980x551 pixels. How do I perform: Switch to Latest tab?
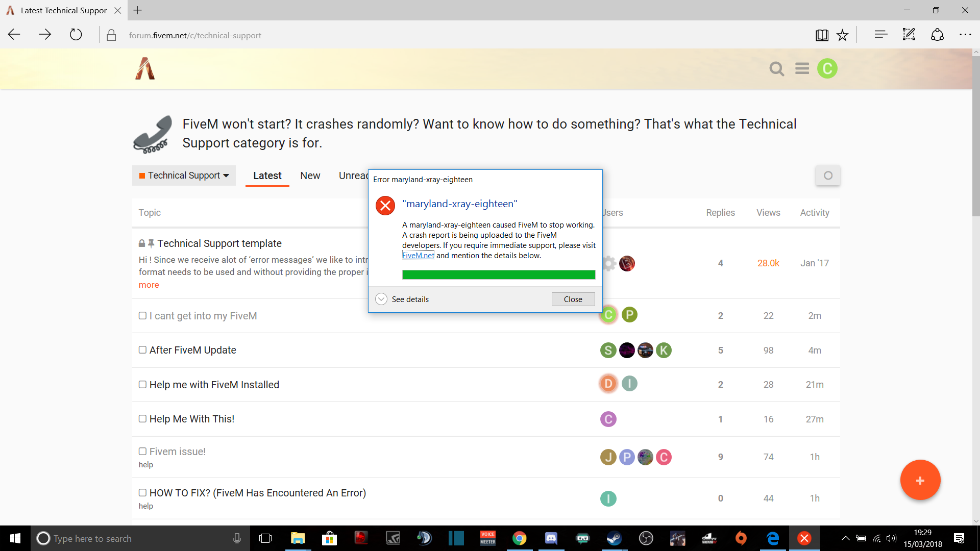(x=267, y=176)
